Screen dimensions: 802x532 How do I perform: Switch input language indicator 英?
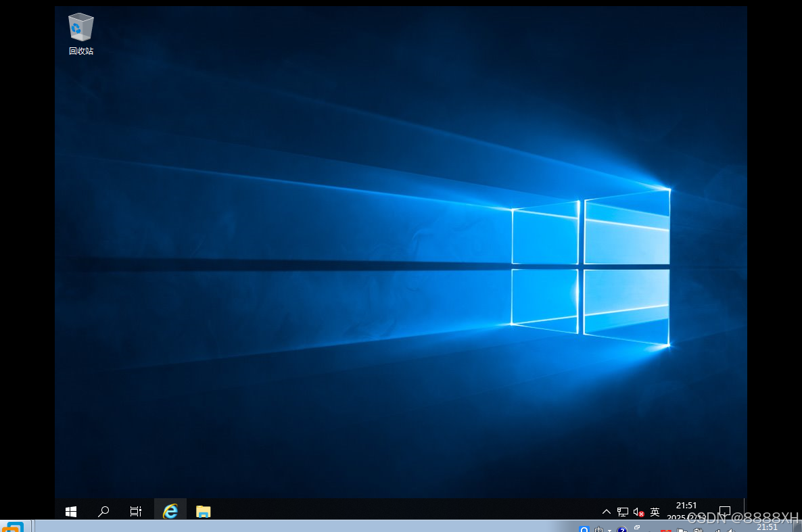(x=655, y=512)
